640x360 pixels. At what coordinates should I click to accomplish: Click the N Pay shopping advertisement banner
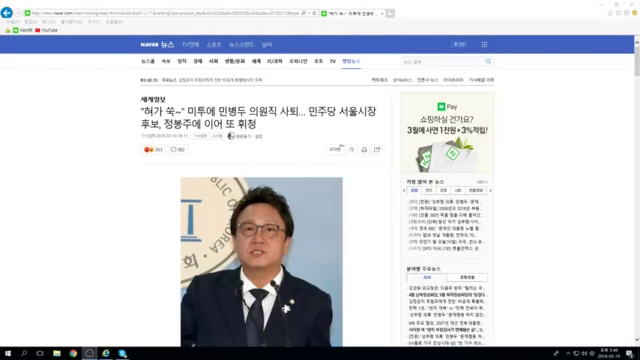coord(447,133)
